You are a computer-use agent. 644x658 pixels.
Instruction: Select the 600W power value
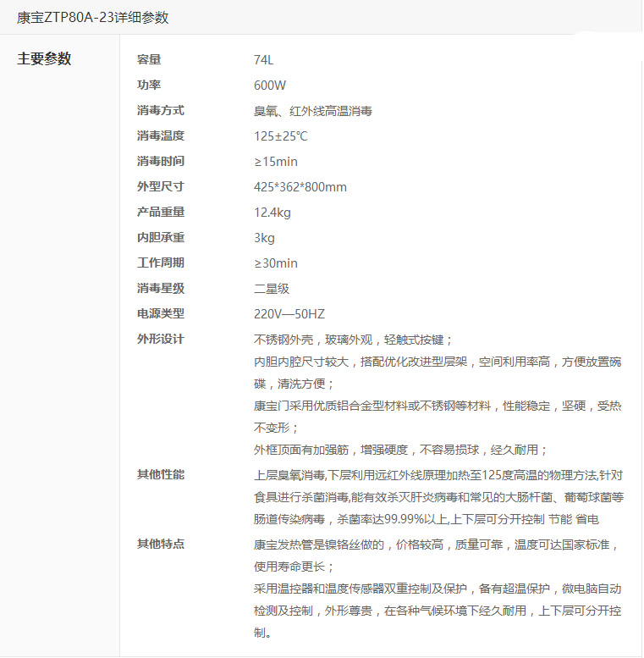pyautogui.click(x=270, y=86)
